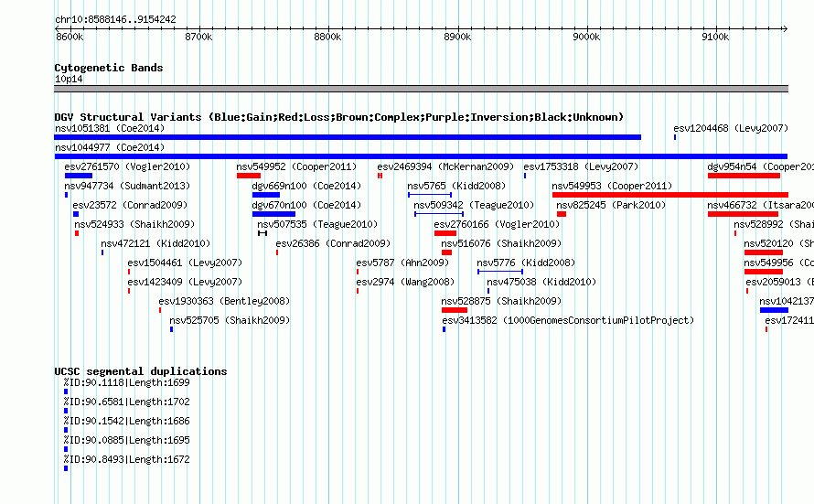Click the 8800k ruler mark
814x504 pixels.
click(327, 37)
